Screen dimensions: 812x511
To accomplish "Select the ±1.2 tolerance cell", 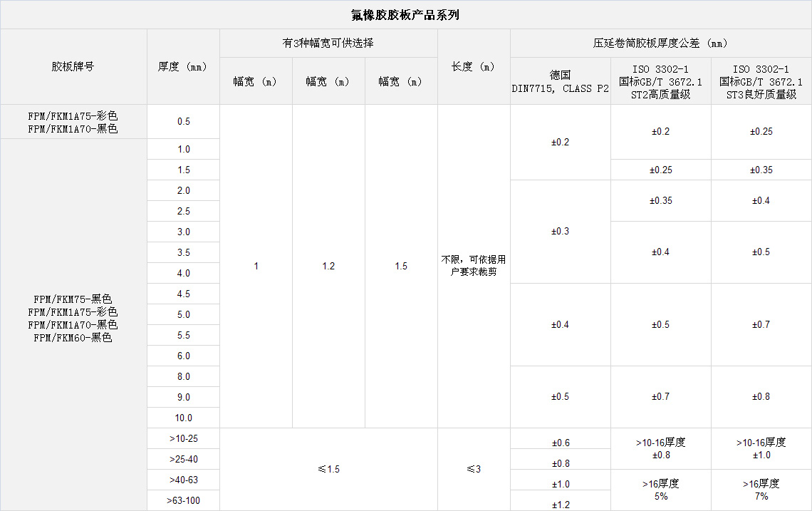I will click(560, 505).
